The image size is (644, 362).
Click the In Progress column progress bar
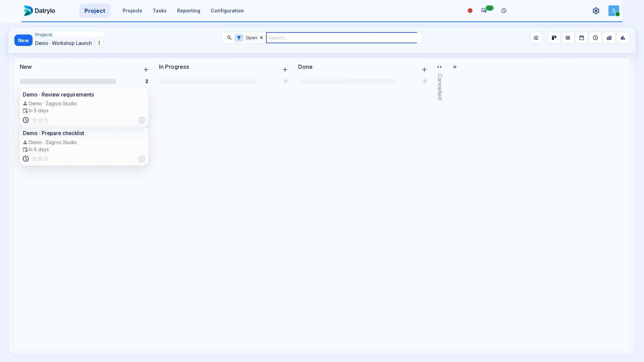coord(207,81)
